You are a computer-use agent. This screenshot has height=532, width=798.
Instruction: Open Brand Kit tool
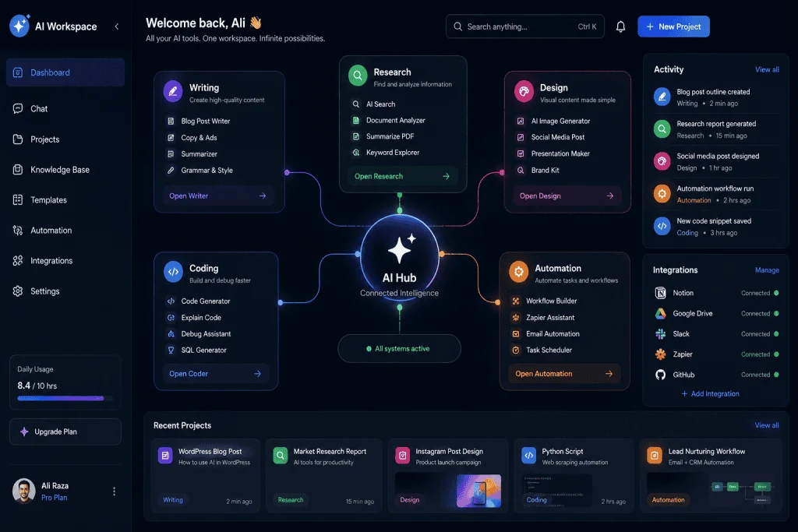(x=538, y=170)
